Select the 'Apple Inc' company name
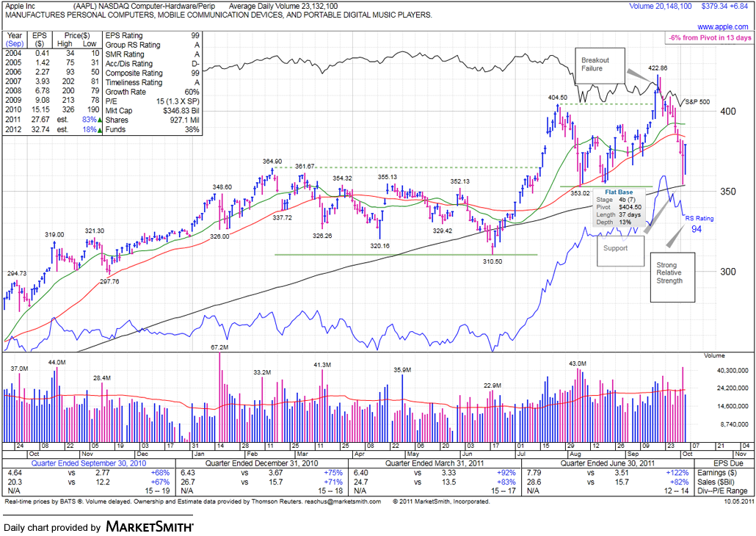This screenshot has width=756, height=536. click(x=21, y=7)
